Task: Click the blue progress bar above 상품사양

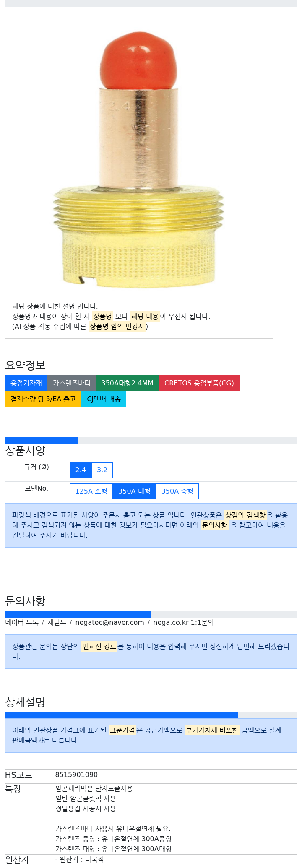Action: pos(42,441)
